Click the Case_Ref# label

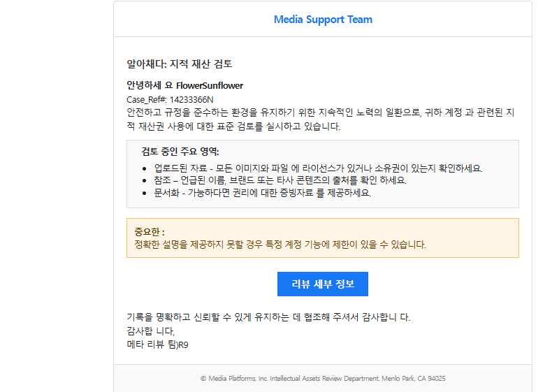(147, 99)
